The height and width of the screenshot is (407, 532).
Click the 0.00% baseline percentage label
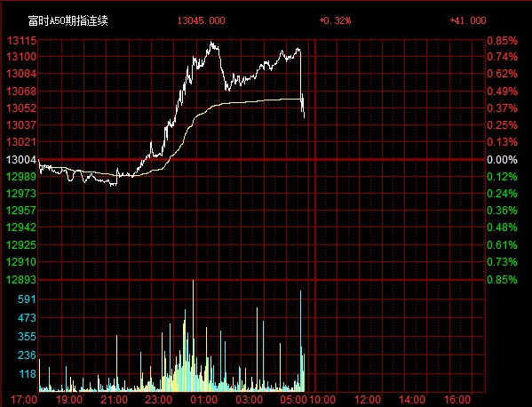tap(502, 160)
